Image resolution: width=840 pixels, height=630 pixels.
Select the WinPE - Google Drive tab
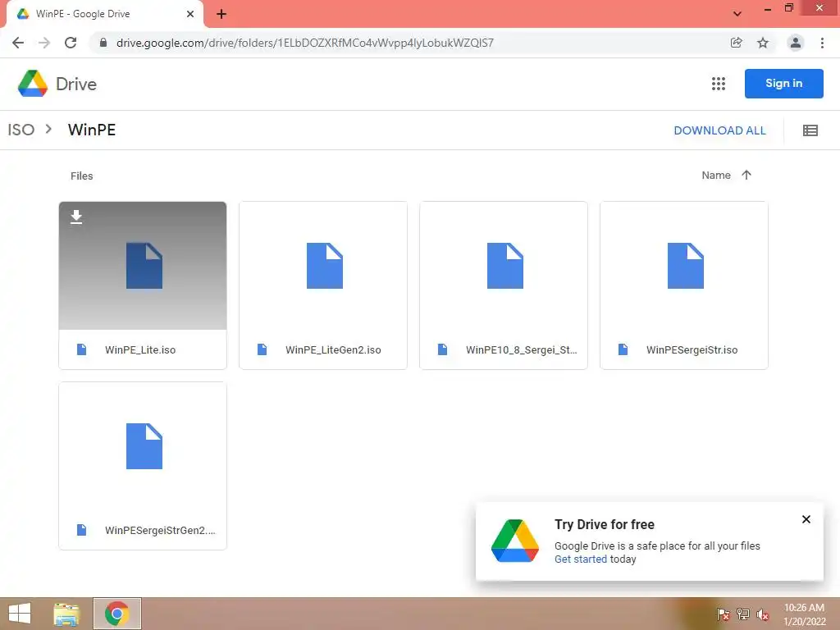105,14
